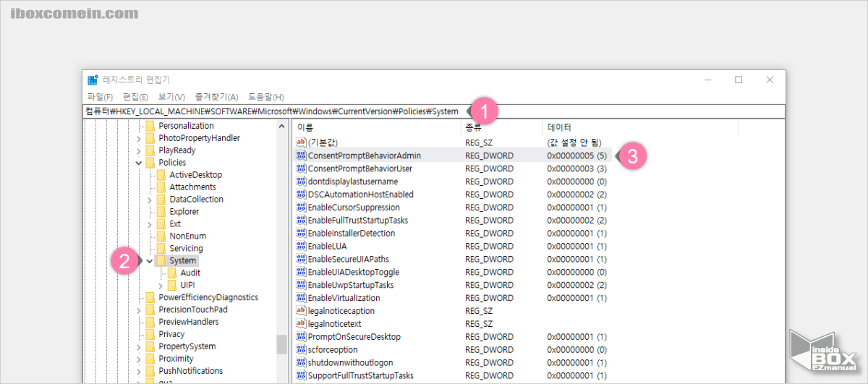Screen dimensions: 868x384
Task: Select the Proximity tree item
Action: 176,359
